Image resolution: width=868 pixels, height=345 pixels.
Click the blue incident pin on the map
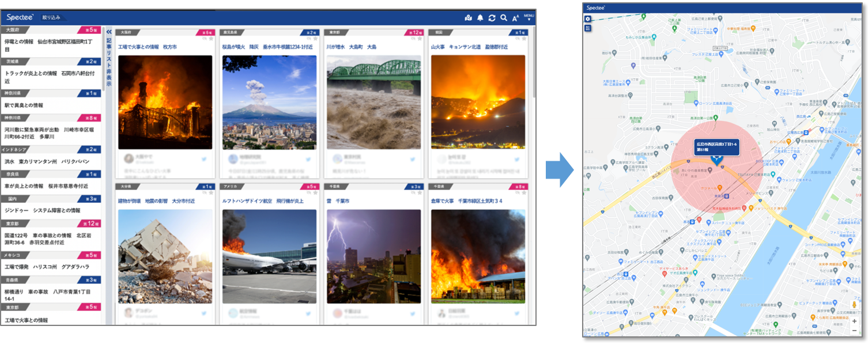716,161
